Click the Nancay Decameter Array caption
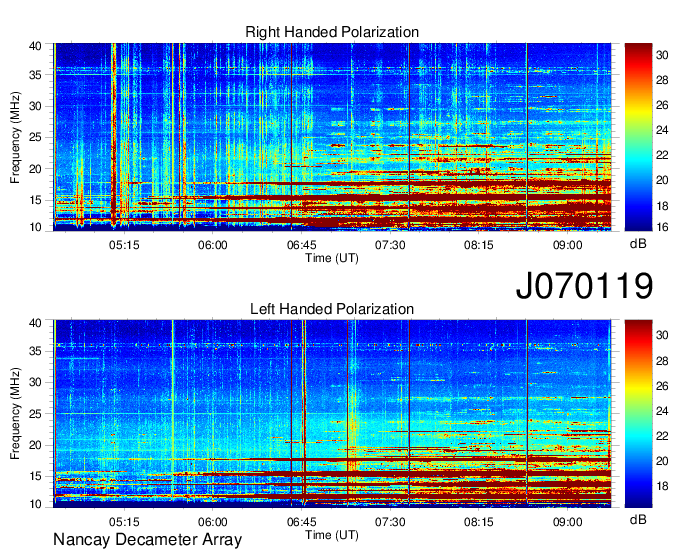This screenshot has height=552, width=680. click(x=147, y=540)
